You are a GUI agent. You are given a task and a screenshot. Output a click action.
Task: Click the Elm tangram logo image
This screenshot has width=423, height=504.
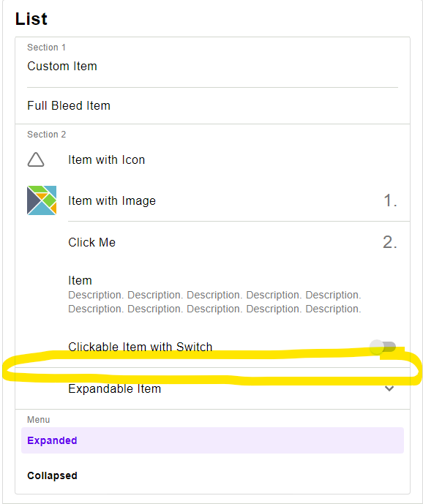42,200
